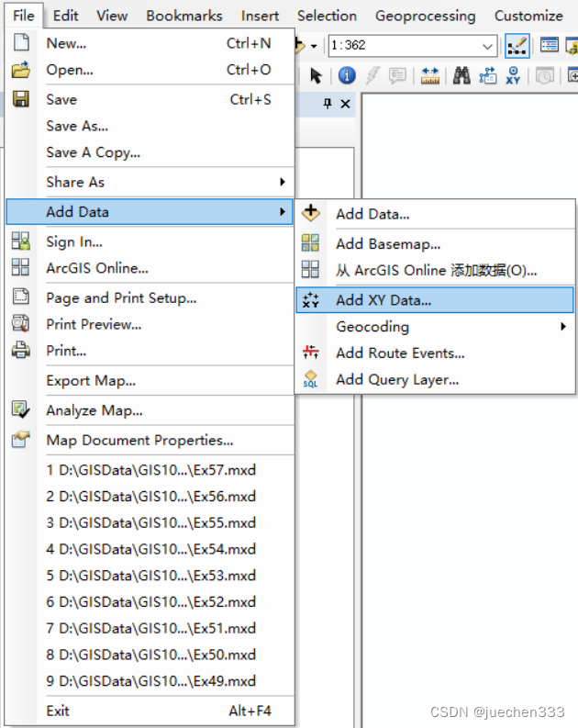Click the pin auto-hide panel icon
Viewport: 578px width, 728px height.
(328, 104)
